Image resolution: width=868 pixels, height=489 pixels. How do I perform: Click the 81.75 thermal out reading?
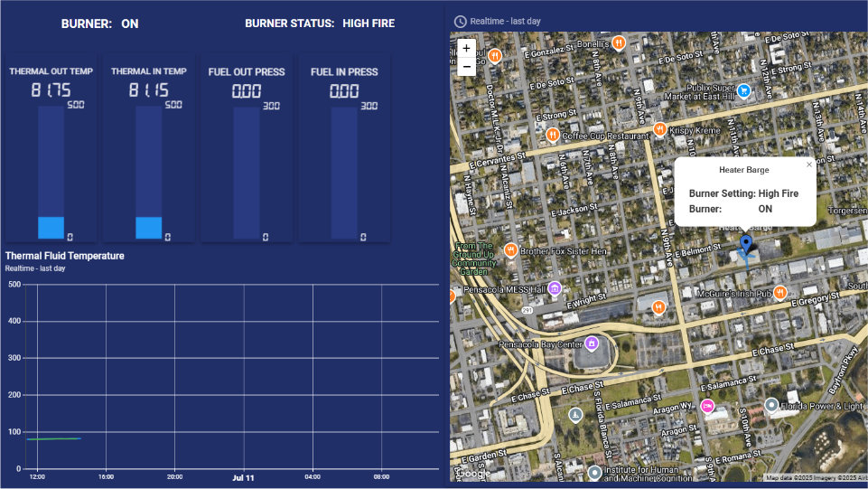pos(51,89)
